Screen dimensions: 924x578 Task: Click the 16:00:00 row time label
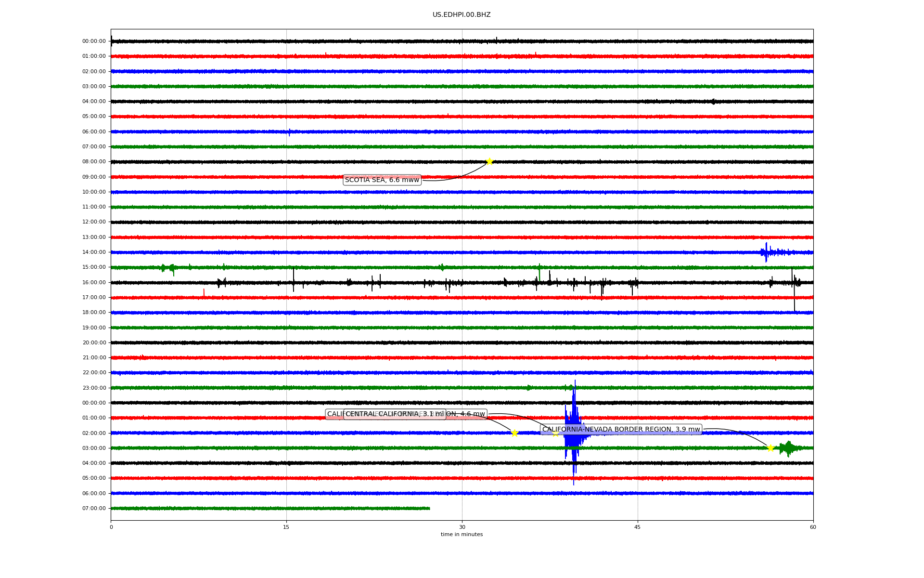click(94, 282)
